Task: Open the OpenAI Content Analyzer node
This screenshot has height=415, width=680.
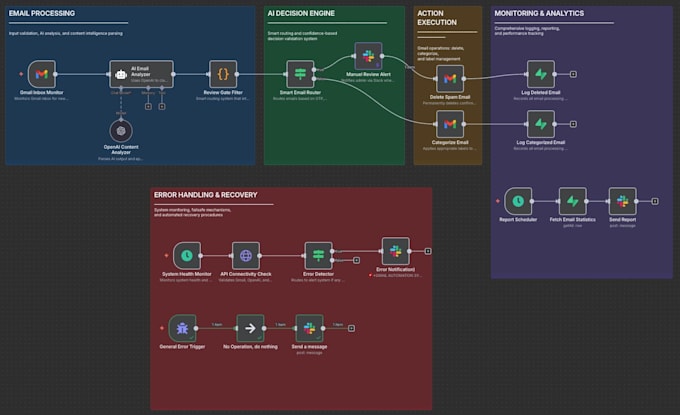Action: (x=121, y=131)
